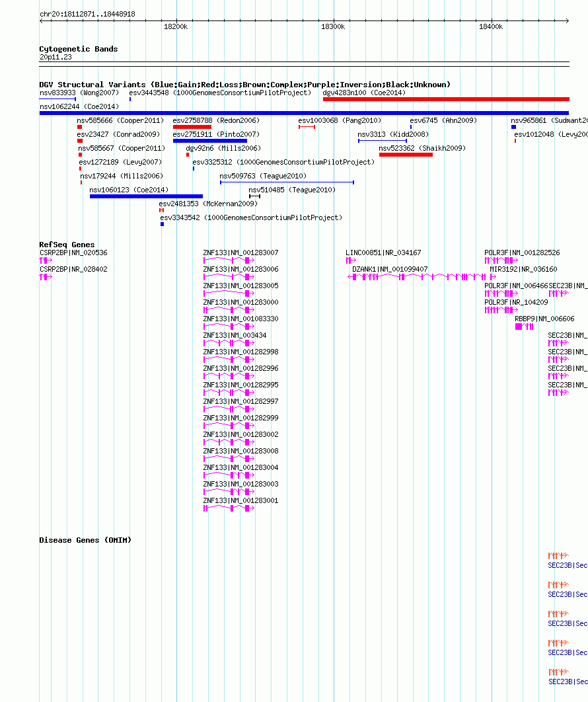The image size is (588, 702).
Task: Click ZNF133|NM_001282999 transcript label
Action: 240,418
